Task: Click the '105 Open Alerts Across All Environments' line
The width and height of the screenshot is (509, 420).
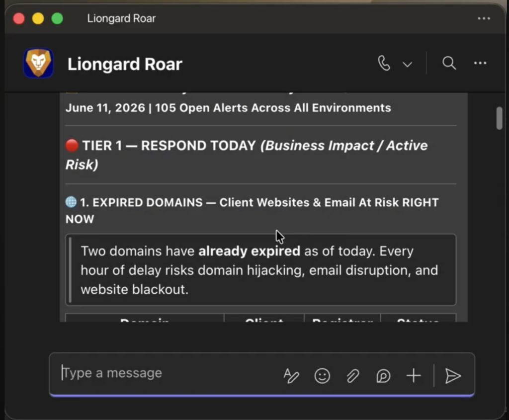Action: 273,108
